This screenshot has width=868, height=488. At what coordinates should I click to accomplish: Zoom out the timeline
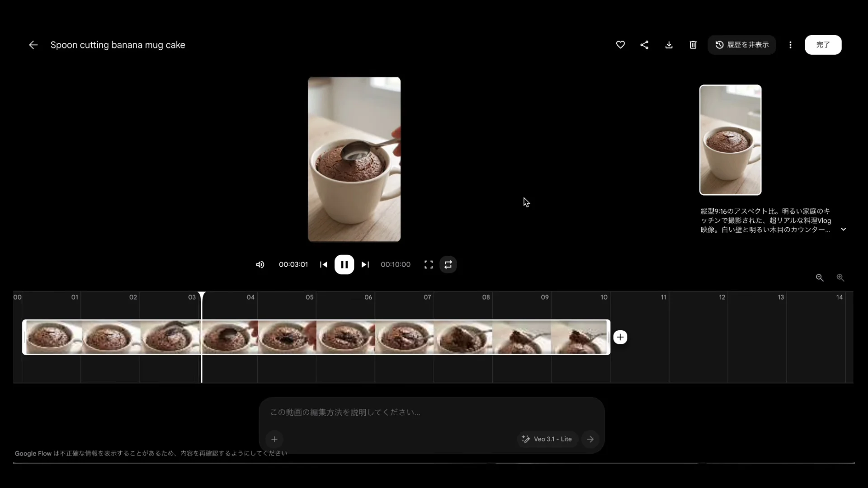tap(819, 277)
